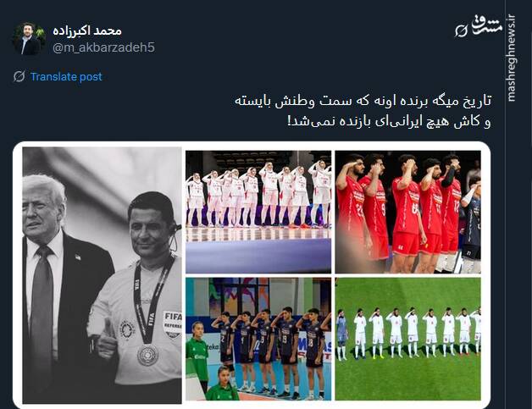Click the green-shirted girl in volleyball photo
This screenshot has width=532, height=409.
pos(197,351)
